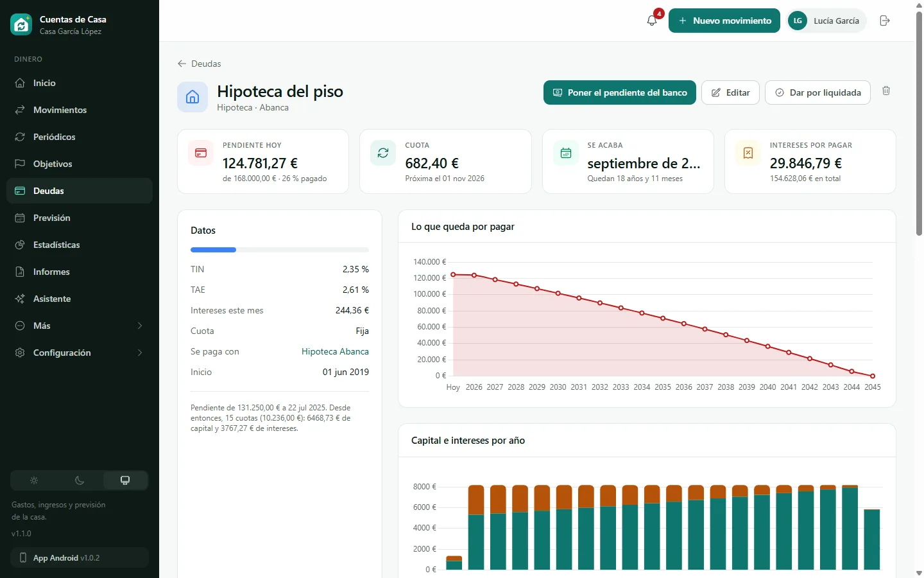The width and height of the screenshot is (924, 578).
Task: Open Informes
Action: click(x=80, y=272)
